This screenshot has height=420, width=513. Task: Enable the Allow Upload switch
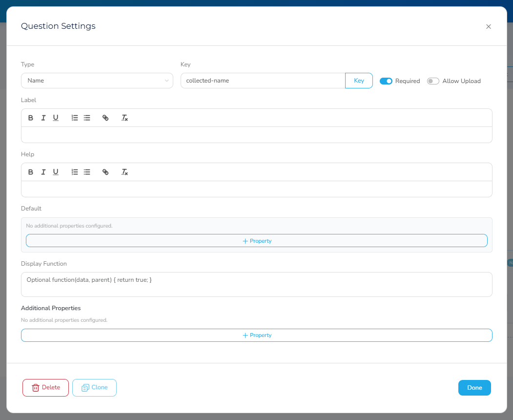pos(433,81)
